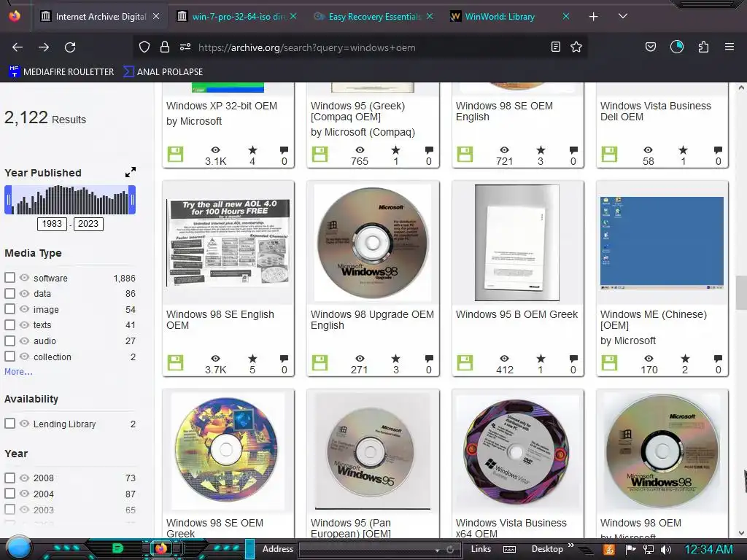
Task: Open the list all tabs dropdown
Action: click(623, 16)
